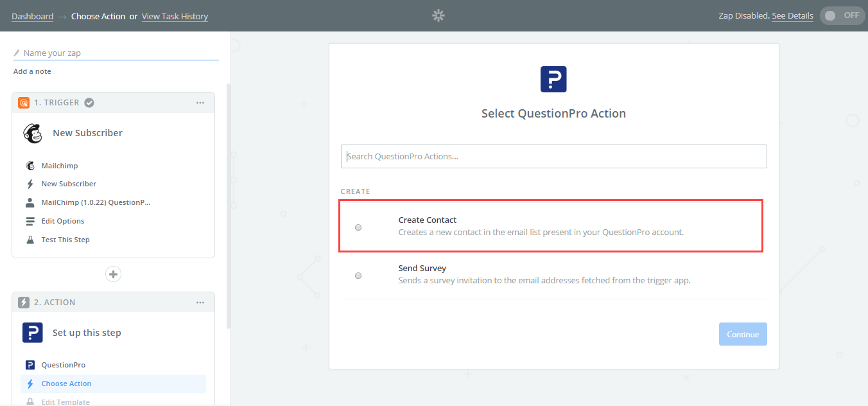Click the orange trigger step icon

(x=24, y=103)
